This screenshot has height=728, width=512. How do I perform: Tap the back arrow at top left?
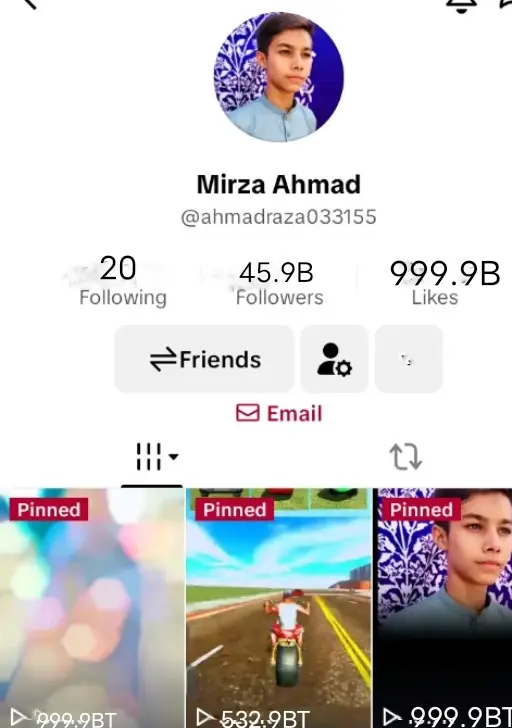30,4
